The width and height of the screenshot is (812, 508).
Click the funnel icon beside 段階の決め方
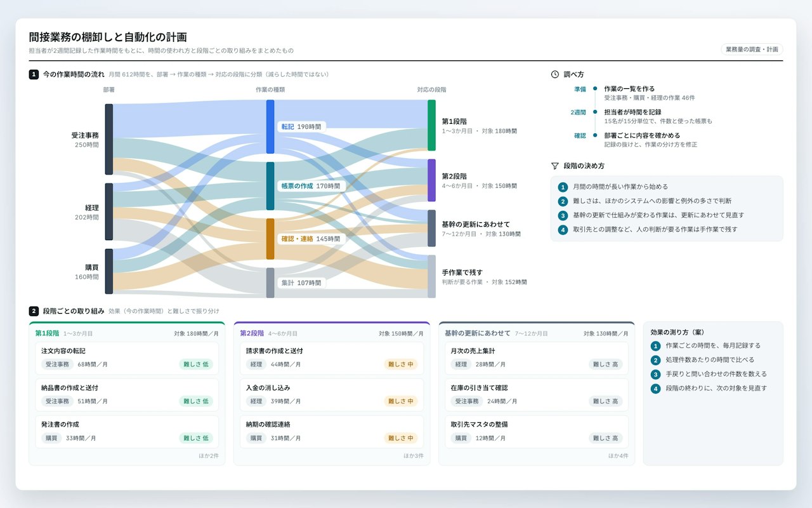click(x=555, y=166)
